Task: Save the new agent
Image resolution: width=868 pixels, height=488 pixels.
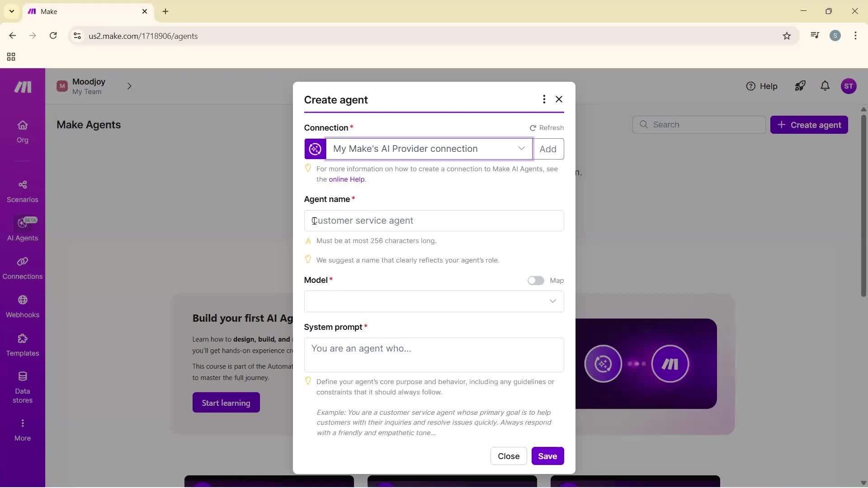Action: [x=547, y=456]
